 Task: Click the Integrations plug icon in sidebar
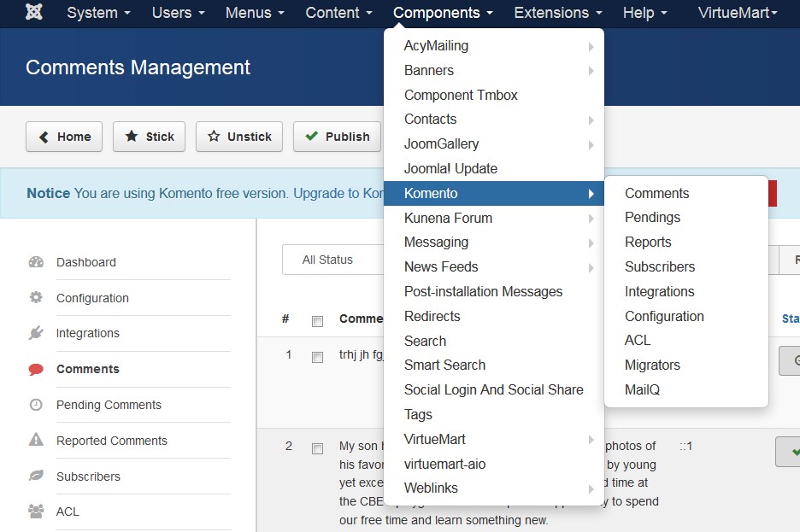pyautogui.click(x=36, y=333)
